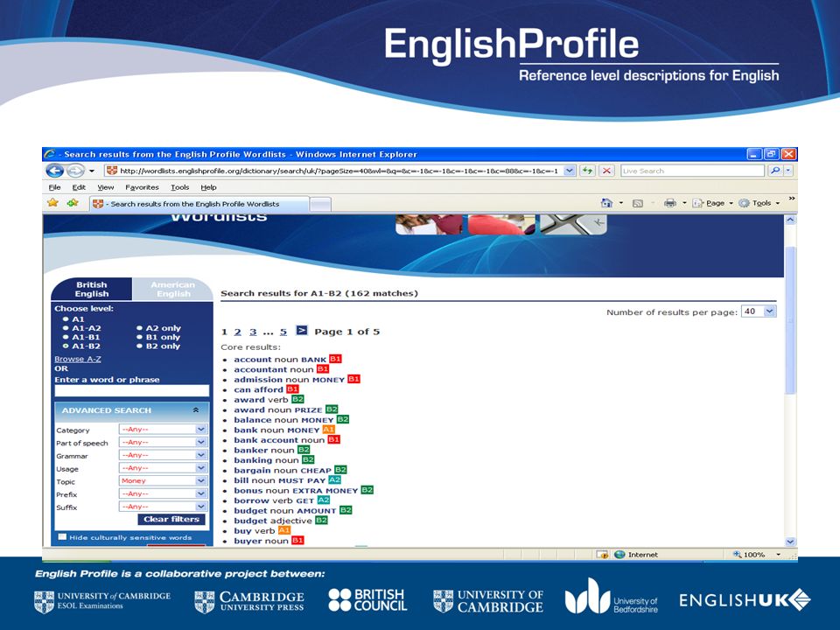Screen dimensions: 840x630
Task: Open the Tools menu in menu bar
Action: (x=180, y=187)
